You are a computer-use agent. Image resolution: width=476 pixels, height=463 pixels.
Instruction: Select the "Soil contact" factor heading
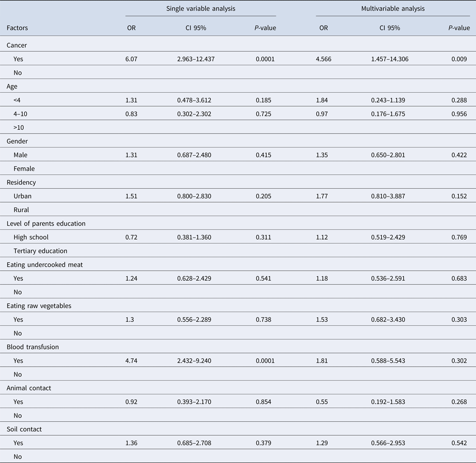click(x=24, y=429)
